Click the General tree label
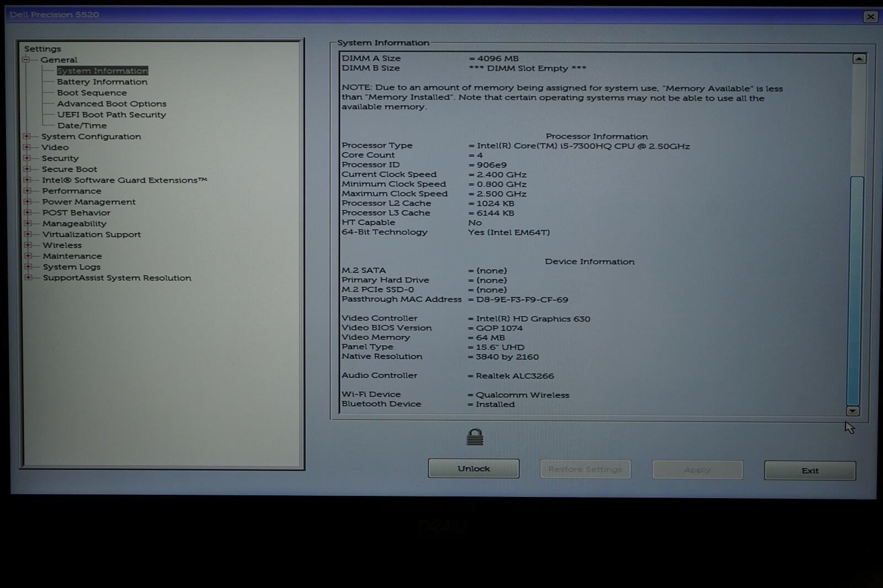 [58, 60]
